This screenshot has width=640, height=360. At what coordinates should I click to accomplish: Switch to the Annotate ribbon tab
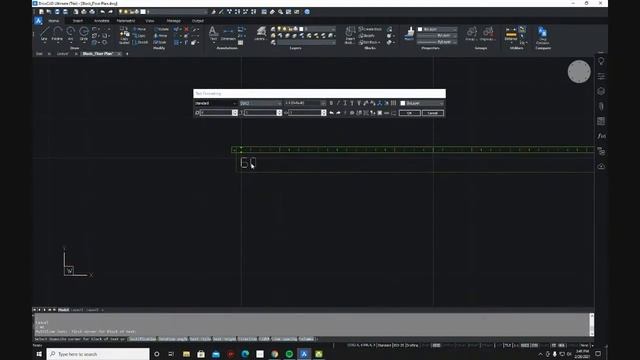click(x=102, y=21)
